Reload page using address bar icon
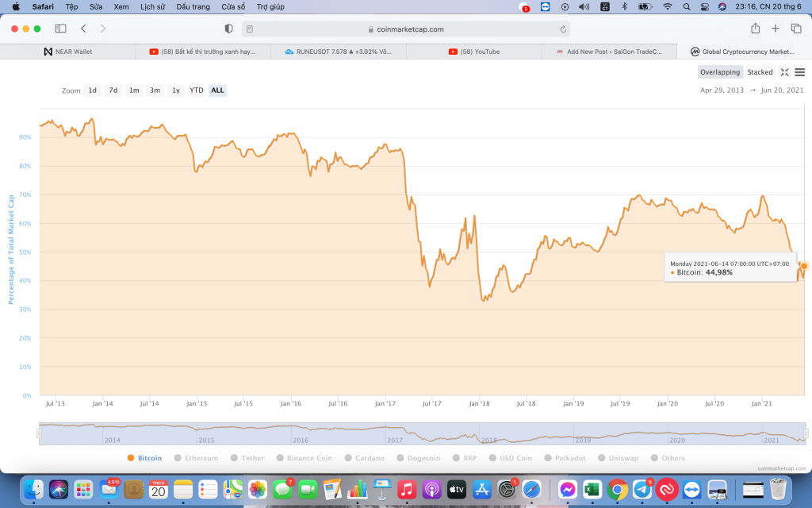Viewport: 812px width, 508px height. (563, 29)
